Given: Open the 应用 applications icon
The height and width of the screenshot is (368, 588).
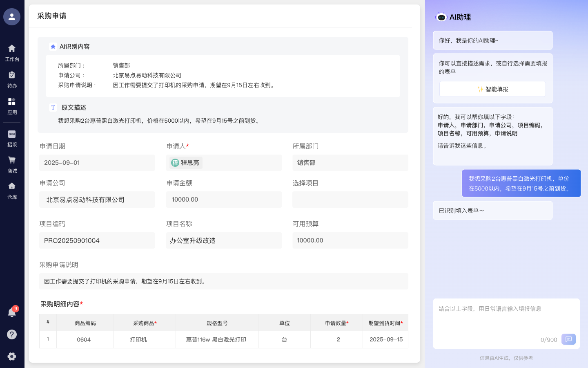Looking at the screenshot, I should point(12,105).
